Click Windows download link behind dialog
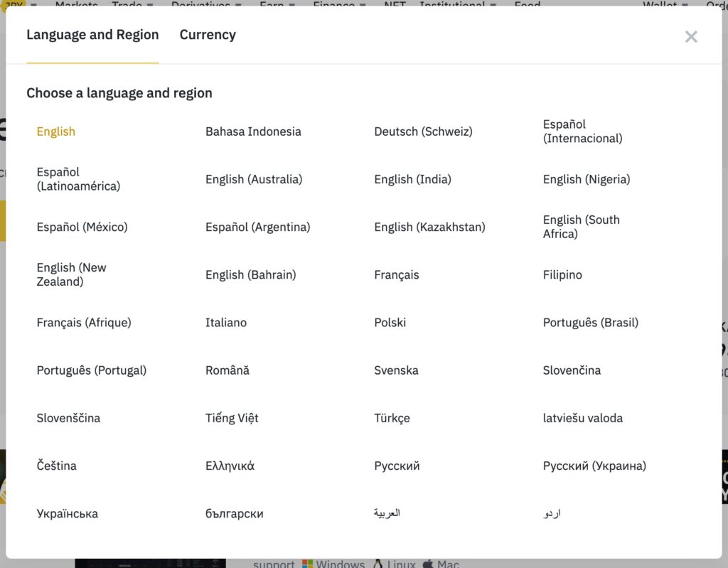The image size is (728, 568). (x=333, y=564)
